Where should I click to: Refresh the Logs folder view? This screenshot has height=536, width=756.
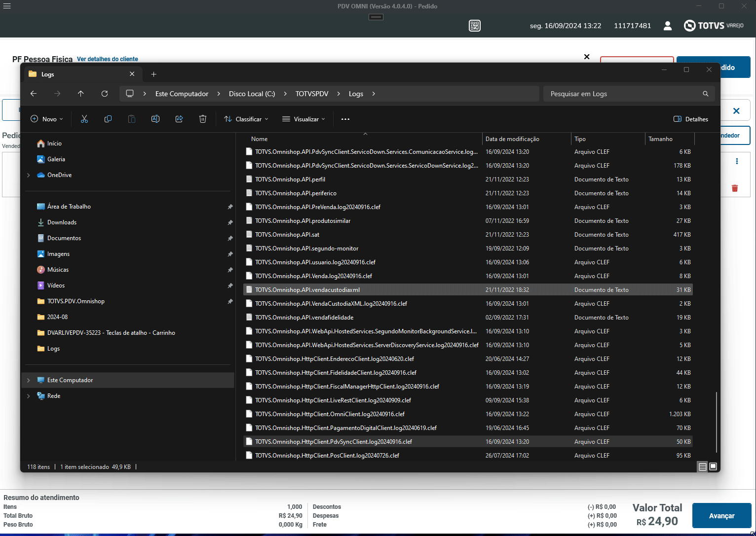point(105,94)
